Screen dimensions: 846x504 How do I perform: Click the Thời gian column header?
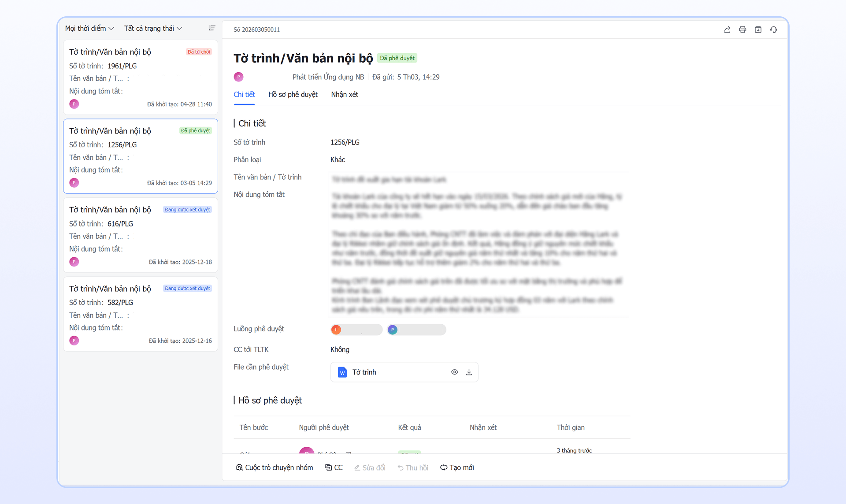[x=571, y=427]
